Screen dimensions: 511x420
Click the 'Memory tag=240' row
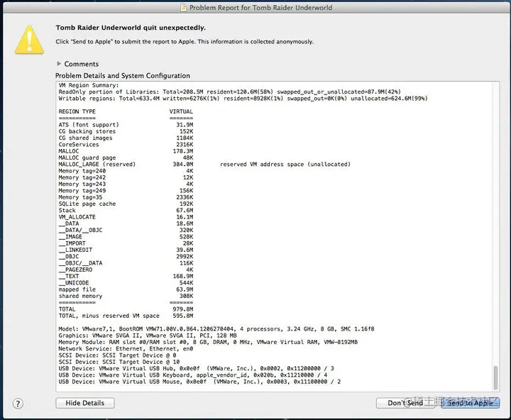[x=126, y=171]
